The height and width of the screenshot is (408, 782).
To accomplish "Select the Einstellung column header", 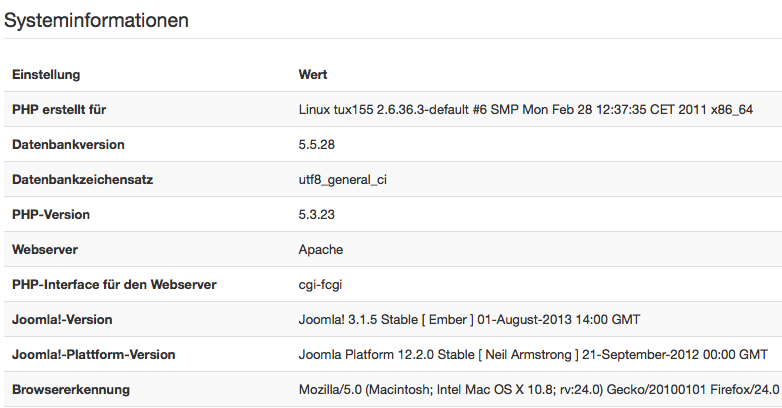I will [x=46, y=74].
